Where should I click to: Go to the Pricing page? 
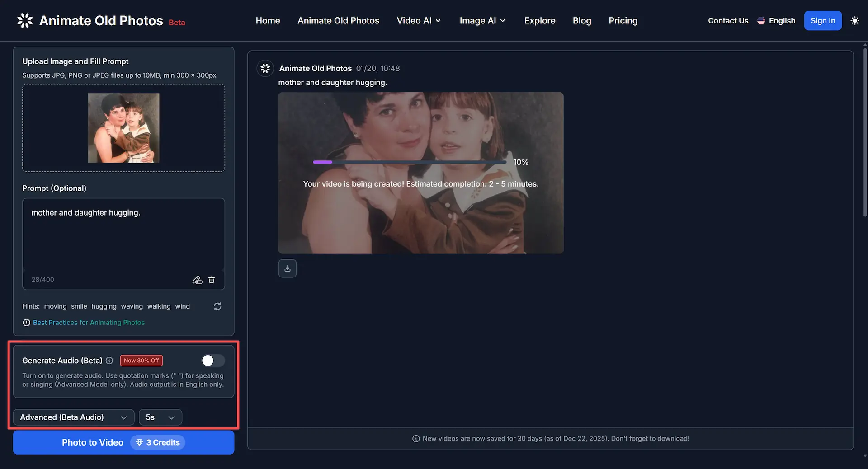pyautogui.click(x=623, y=20)
